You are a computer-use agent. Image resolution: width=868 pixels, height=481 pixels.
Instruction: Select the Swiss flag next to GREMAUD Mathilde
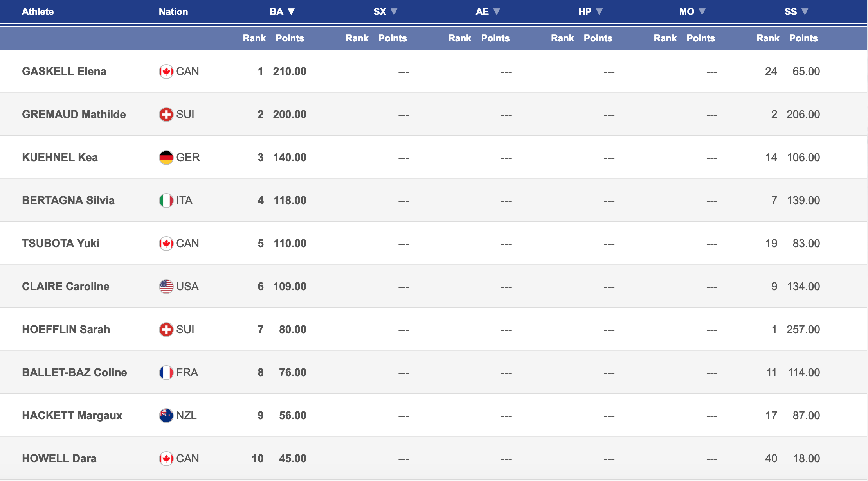click(166, 114)
